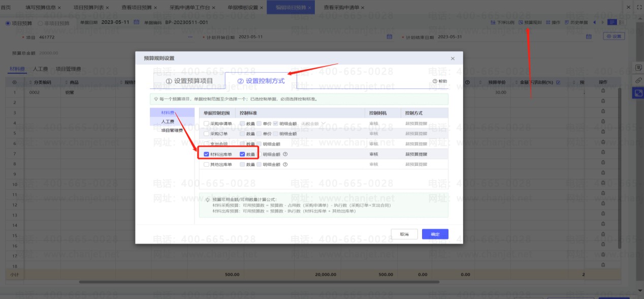
Task: Select the 非项目预算 radio button
Action: pos(41,23)
